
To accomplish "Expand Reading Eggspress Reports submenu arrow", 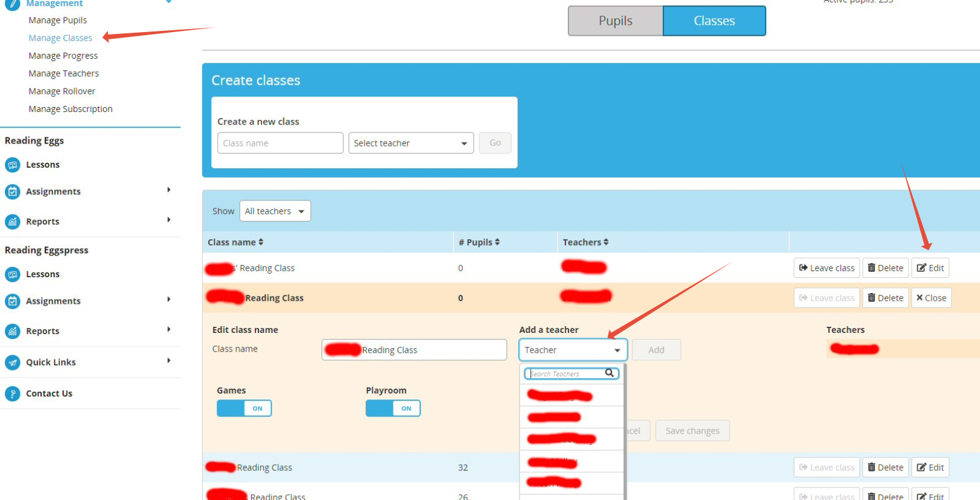I will (x=169, y=329).
